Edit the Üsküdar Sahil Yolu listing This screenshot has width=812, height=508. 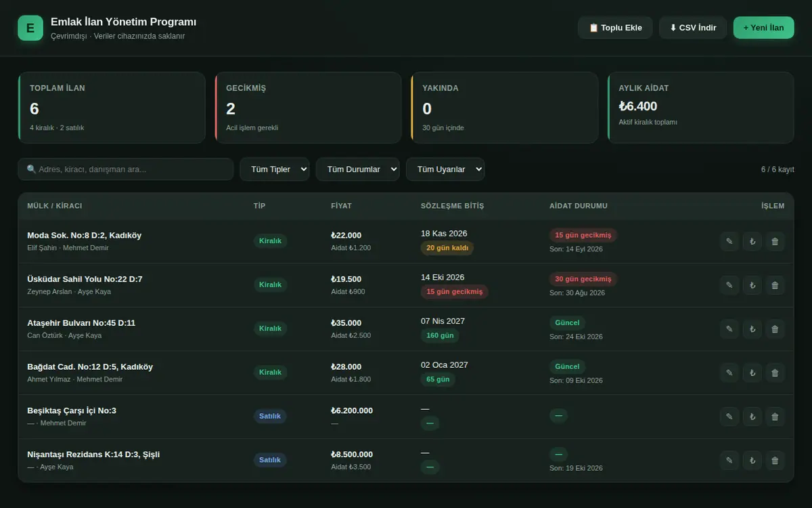729,285
